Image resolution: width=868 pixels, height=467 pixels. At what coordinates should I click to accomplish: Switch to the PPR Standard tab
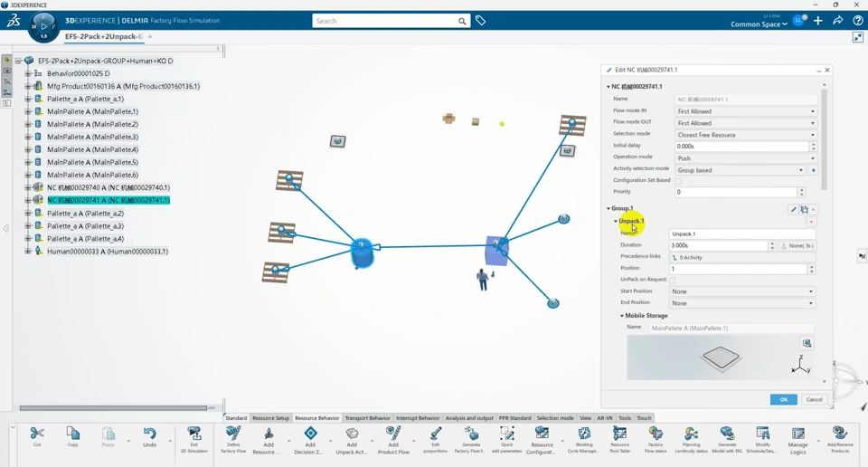(x=514, y=418)
